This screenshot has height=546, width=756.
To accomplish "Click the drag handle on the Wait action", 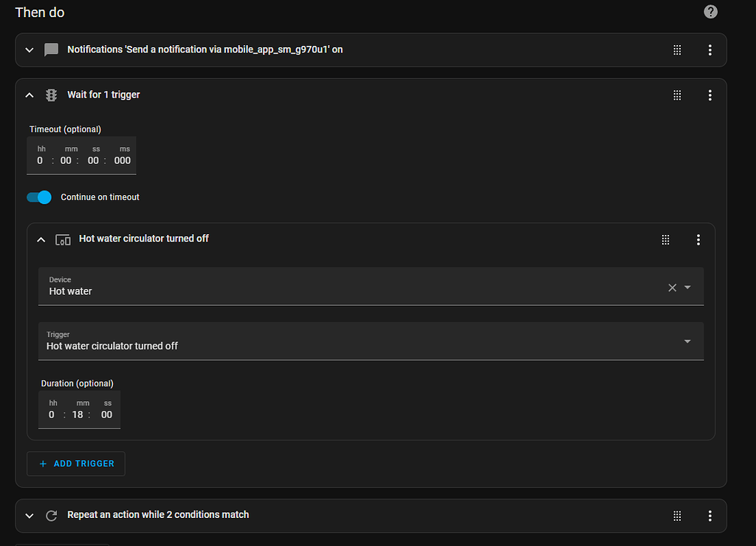I will click(677, 95).
